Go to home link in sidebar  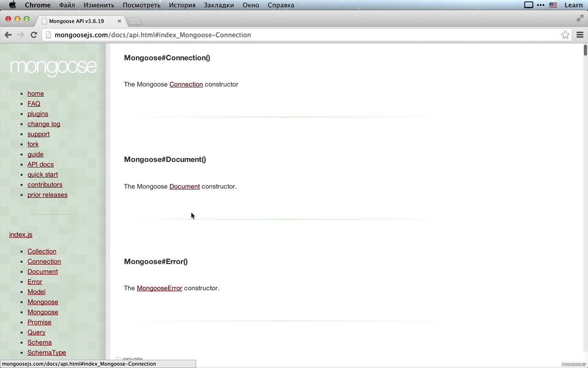[36, 93]
